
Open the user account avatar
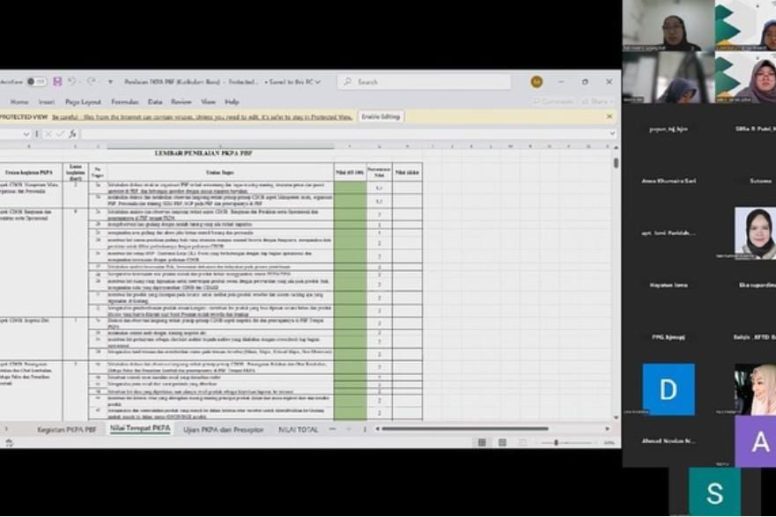[x=536, y=82]
